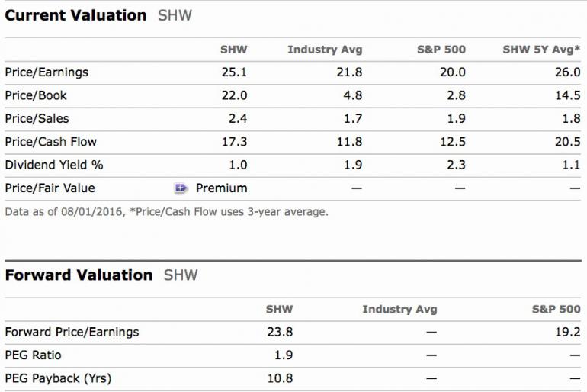Select the Dividend Yield % row label
The height and width of the screenshot is (392, 587).
tap(53, 165)
